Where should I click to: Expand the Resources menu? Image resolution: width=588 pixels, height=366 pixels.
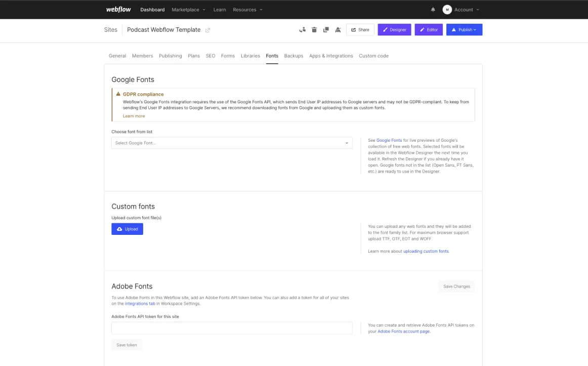point(247,10)
